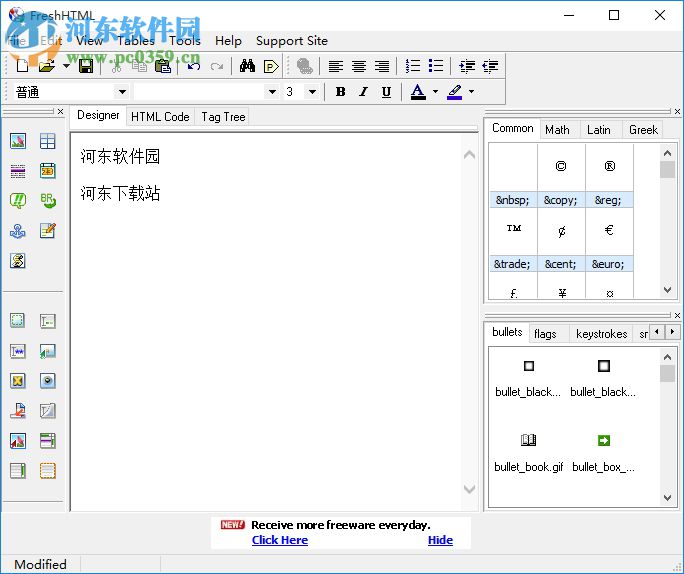Image resolution: width=684 pixels, height=574 pixels.
Task: Toggle underline formatting
Action: [386, 92]
